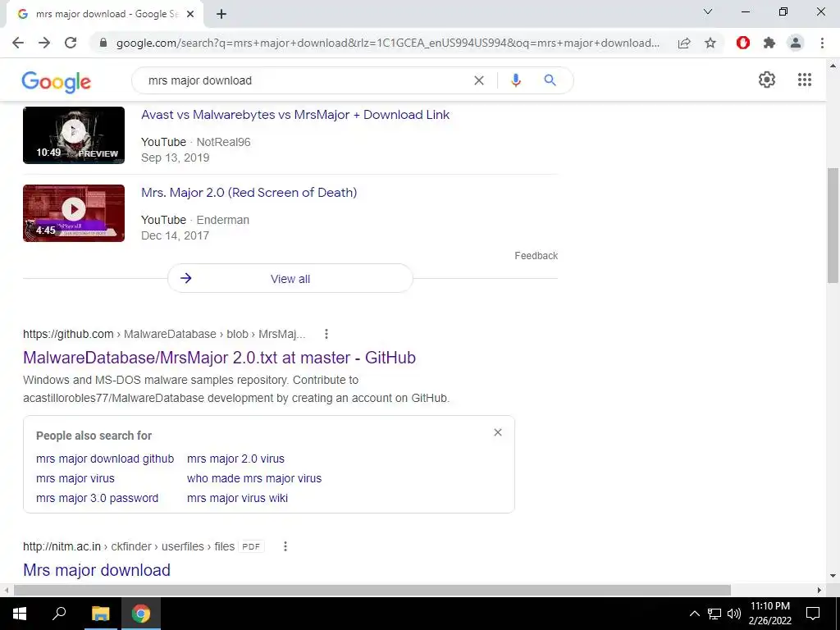
Task: Open the 'Mrs major download' PDF result
Action: [x=97, y=570]
